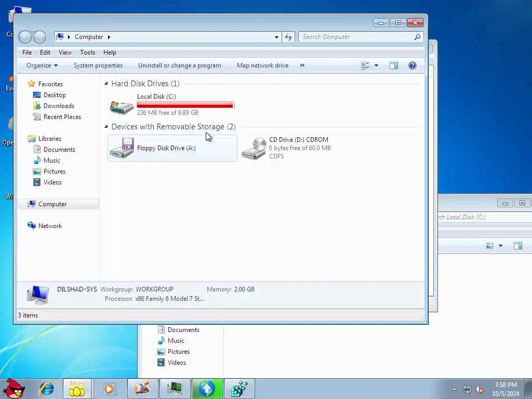The image size is (532, 399).
Task: Click the background window's view icon
Action: [x=489, y=246]
